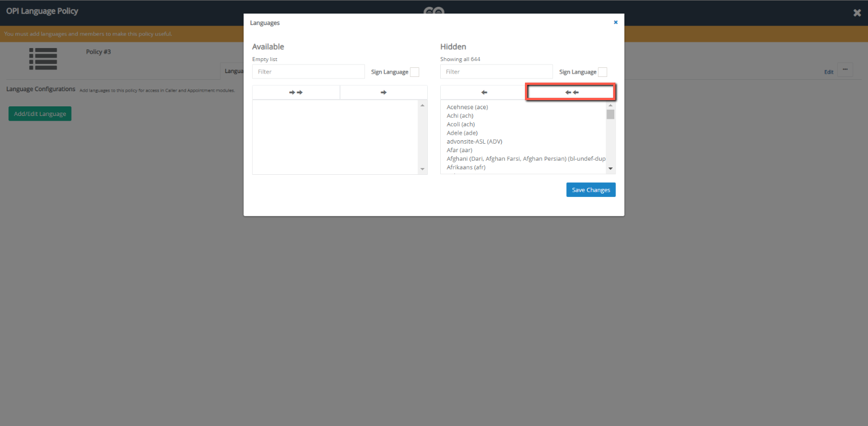Click the move-all-right double arrow button
This screenshot has height=426, width=868.
pyautogui.click(x=296, y=92)
